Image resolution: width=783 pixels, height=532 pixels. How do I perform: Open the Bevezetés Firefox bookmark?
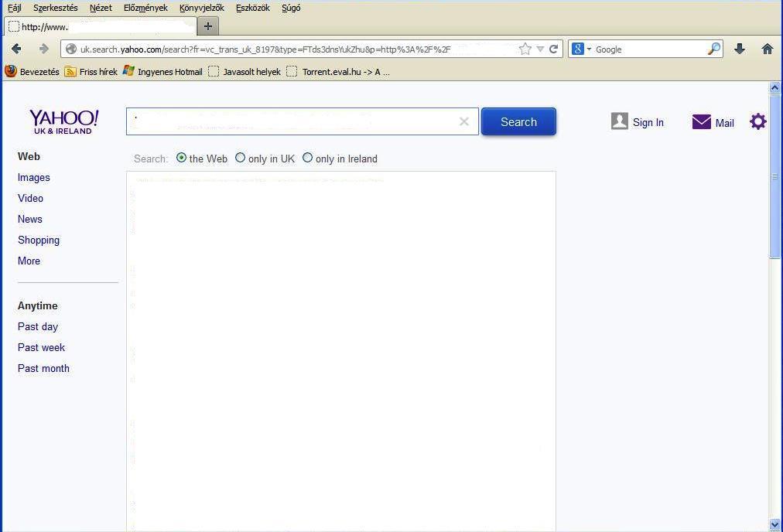coord(32,71)
